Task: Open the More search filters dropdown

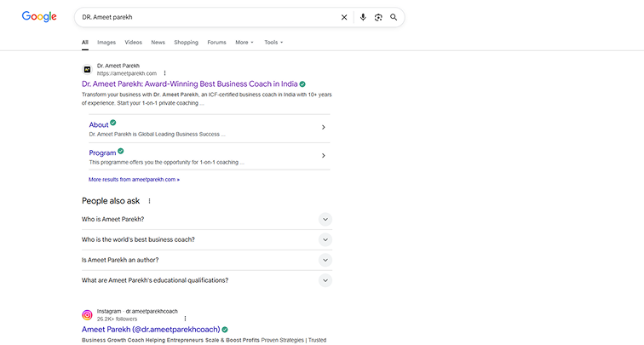Action: coord(244,42)
